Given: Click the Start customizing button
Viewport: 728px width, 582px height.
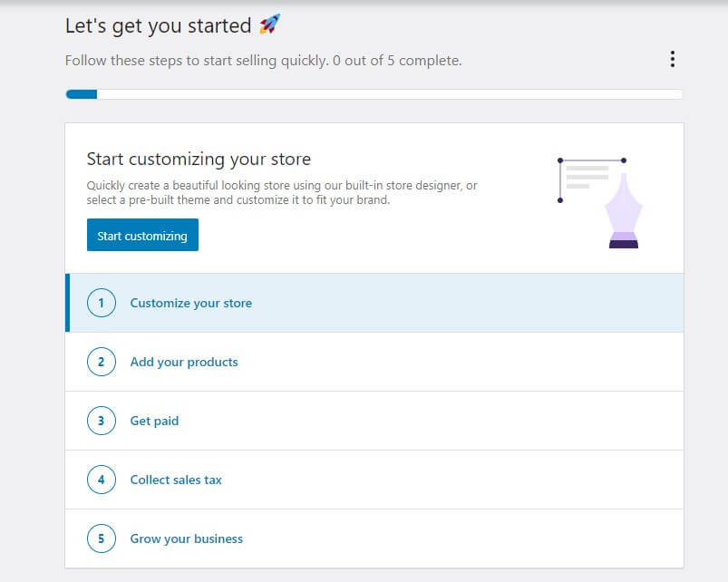Looking at the screenshot, I should [x=142, y=235].
